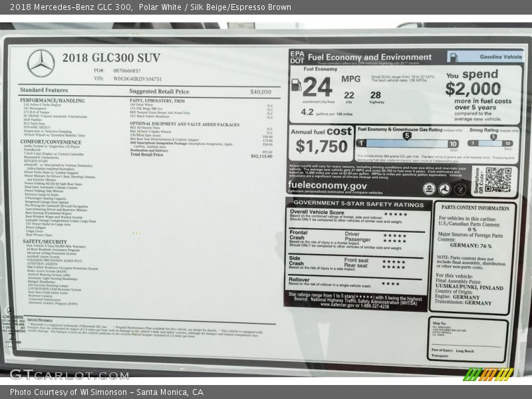Click 'GOVERNMENT 5-STAR SAFETY RATINGS' header
This screenshot has width=532, height=399.
click(x=358, y=204)
